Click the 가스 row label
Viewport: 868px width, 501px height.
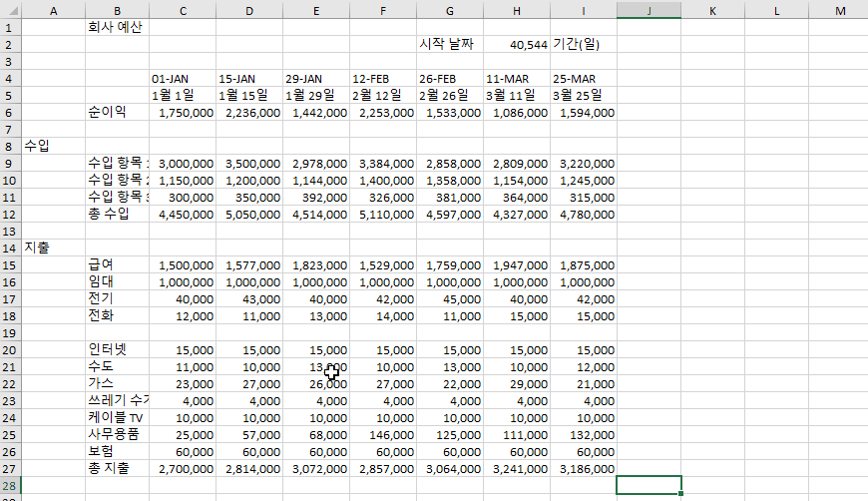pos(117,384)
